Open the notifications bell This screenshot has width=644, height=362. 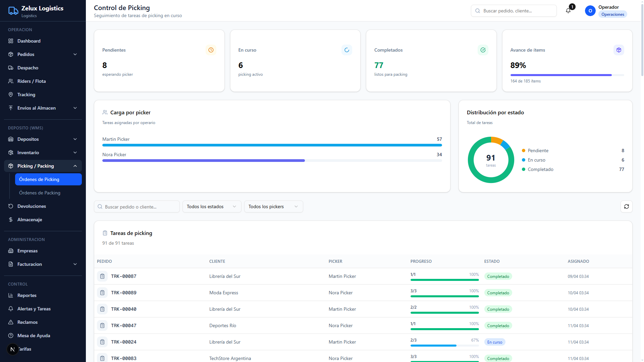[568, 11]
